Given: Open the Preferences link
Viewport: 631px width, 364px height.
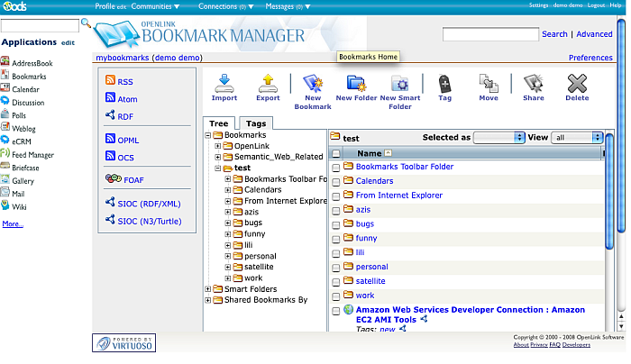Looking at the screenshot, I should 590,58.
